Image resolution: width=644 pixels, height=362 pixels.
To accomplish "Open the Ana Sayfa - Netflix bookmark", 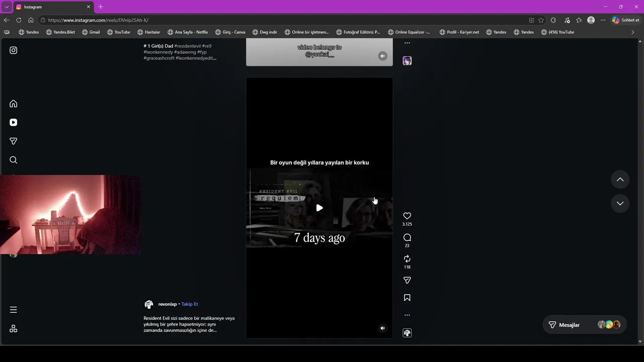I will tap(188, 32).
